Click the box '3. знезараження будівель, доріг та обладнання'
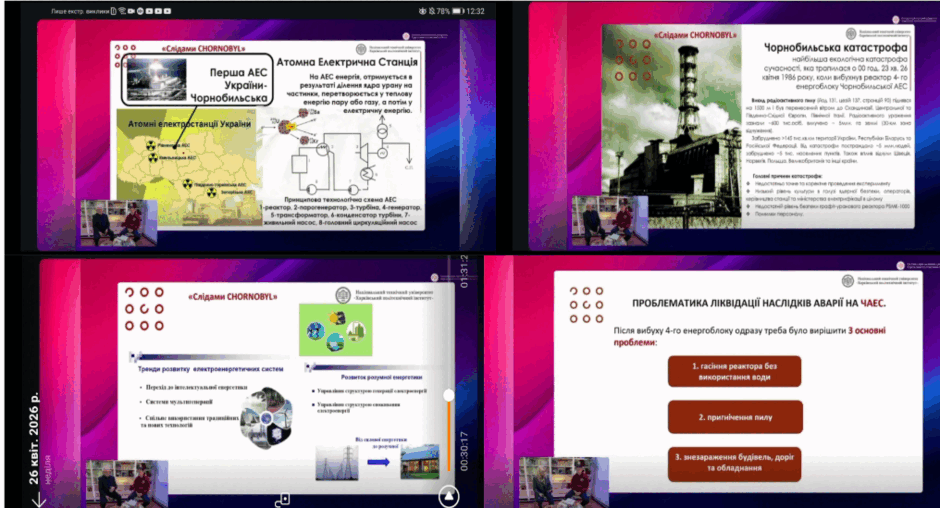The image size is (940, 508). point(734,462)
